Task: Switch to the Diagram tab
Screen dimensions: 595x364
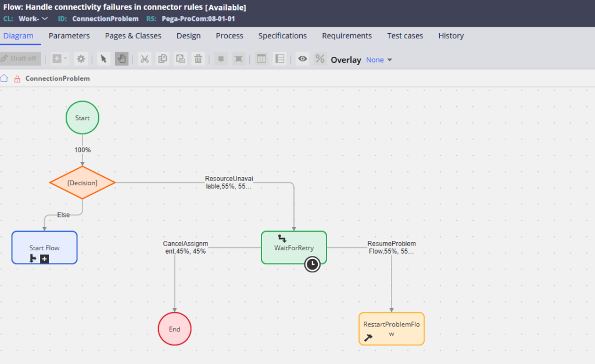Action: [19, 35]
